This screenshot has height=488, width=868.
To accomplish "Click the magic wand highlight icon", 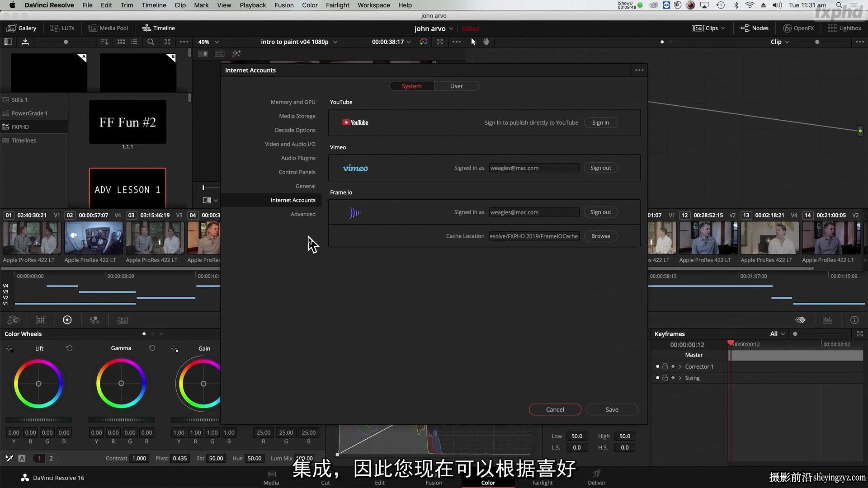I will pyautogui.click(x=236, y=53).
